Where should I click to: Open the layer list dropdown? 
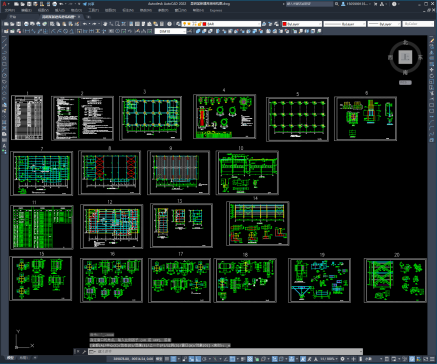221,24
